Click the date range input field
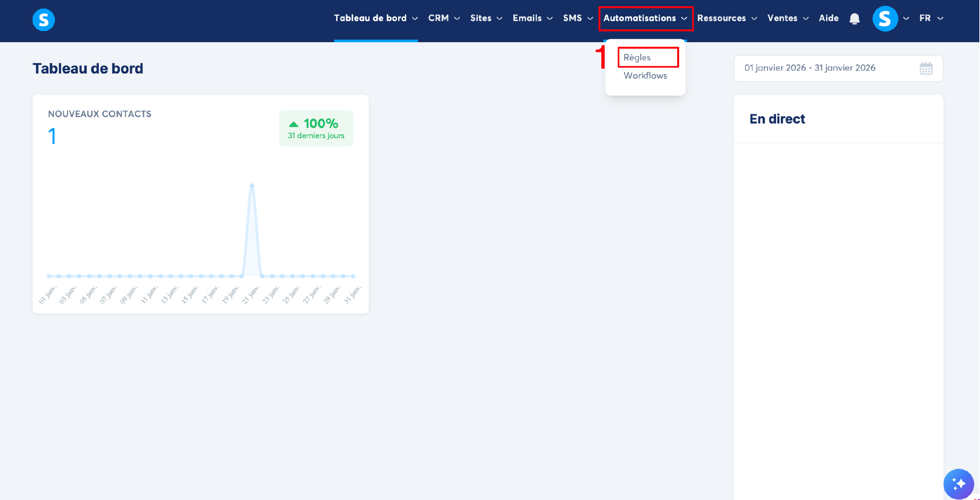This screenshot has height=500, width=980. pyautogui.click(x=810, y=68)
